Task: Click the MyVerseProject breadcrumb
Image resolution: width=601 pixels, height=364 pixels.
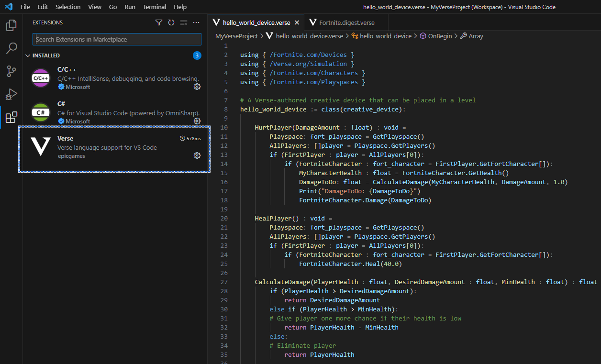Action: [236, 36]
